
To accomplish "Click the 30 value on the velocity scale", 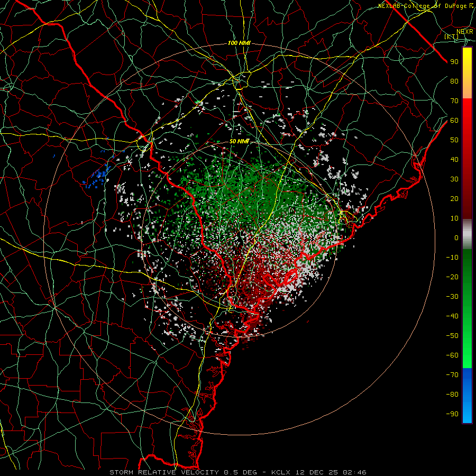I will coord(454,179).
